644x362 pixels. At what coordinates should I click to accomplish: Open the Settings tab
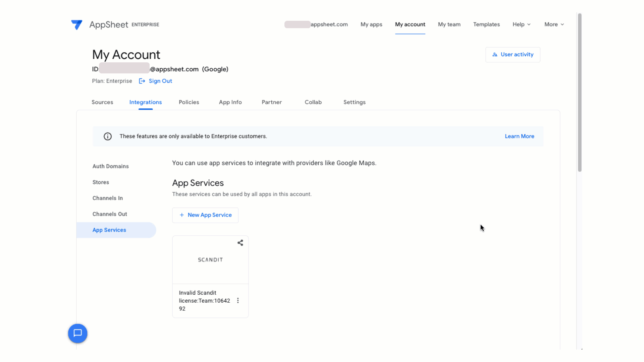[355, 102]
